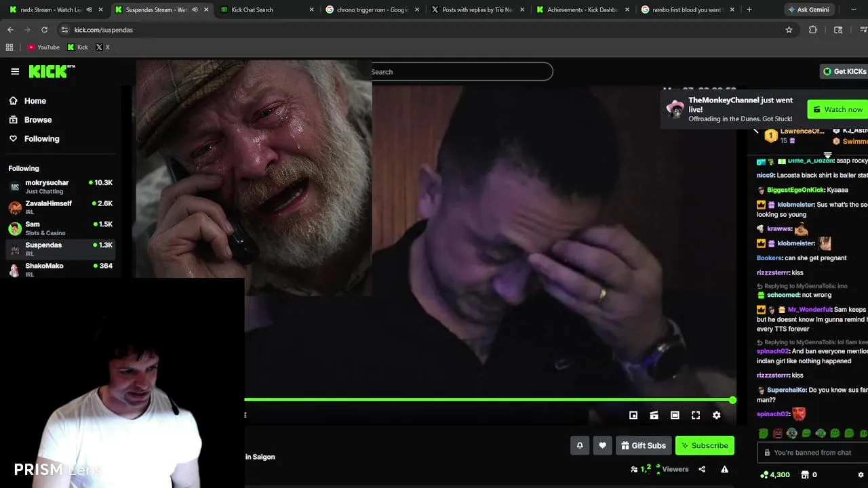The width and height of the screenshot is (868, 488).
Task: Open the clip creation icon on the player
Action: [654, 415]
